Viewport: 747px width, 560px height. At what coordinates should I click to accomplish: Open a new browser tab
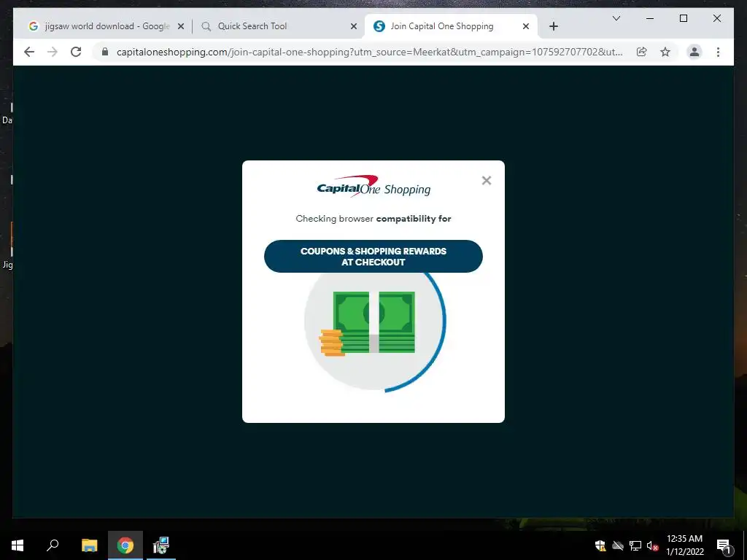553,26
